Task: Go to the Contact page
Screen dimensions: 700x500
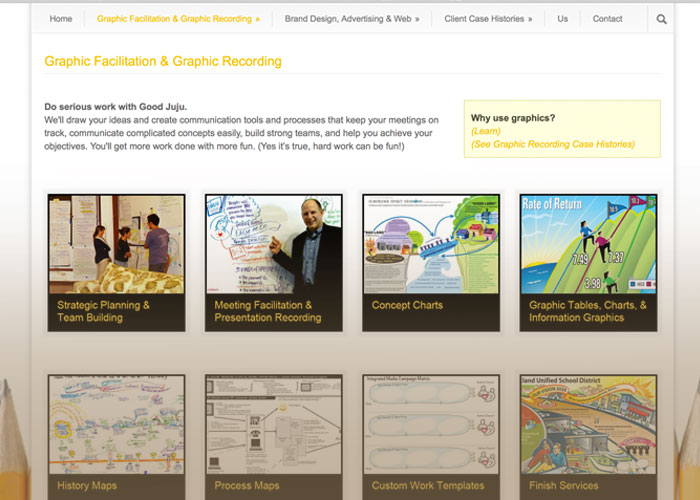Action: point(607,19)
